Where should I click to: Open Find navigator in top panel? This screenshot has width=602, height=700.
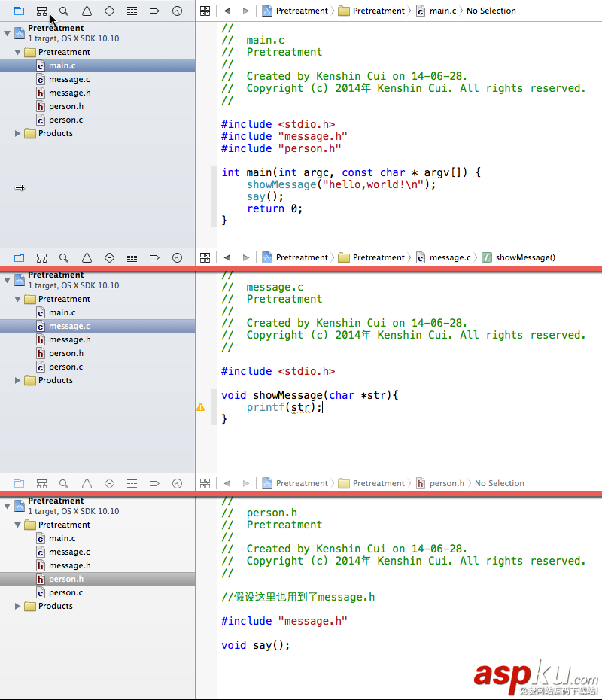(64, 11)
